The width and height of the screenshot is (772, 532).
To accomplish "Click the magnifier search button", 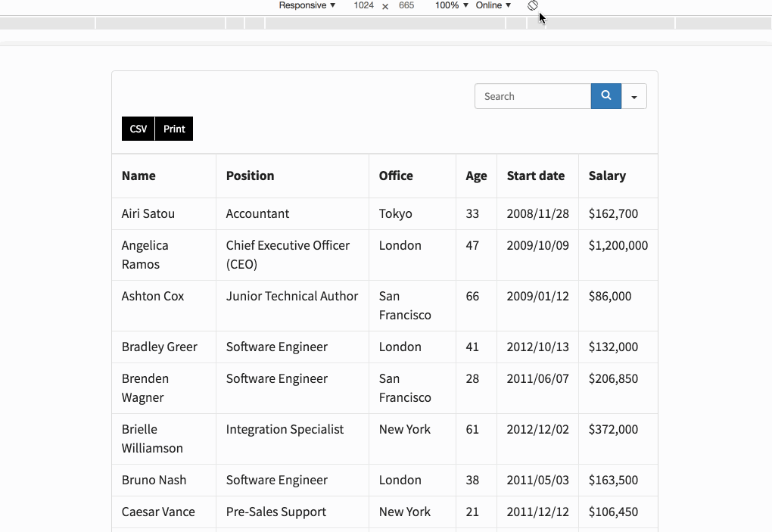I will click(605, 96).
